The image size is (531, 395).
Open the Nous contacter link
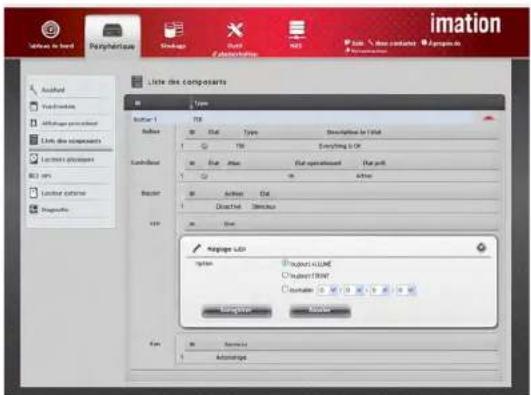(392, 43)
